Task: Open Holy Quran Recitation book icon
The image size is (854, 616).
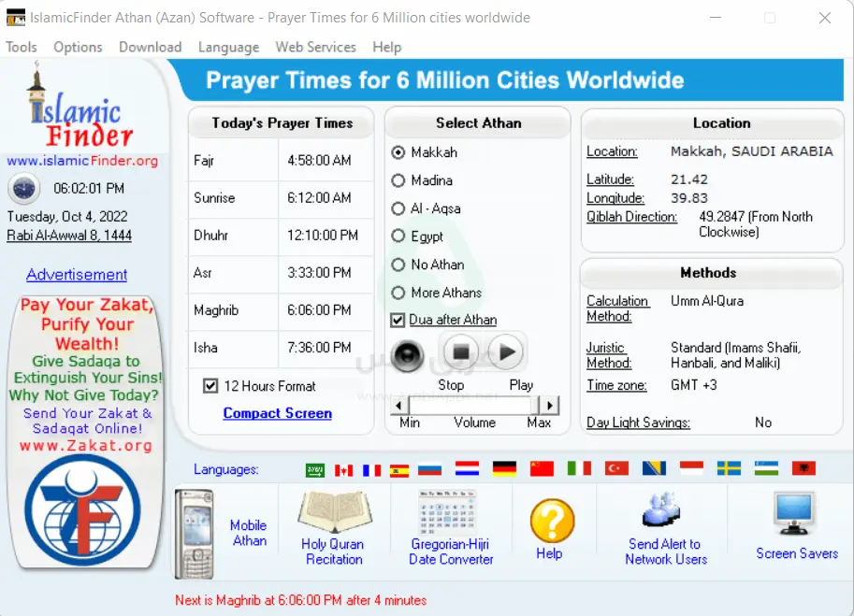Action: click(x=333, y=513)
